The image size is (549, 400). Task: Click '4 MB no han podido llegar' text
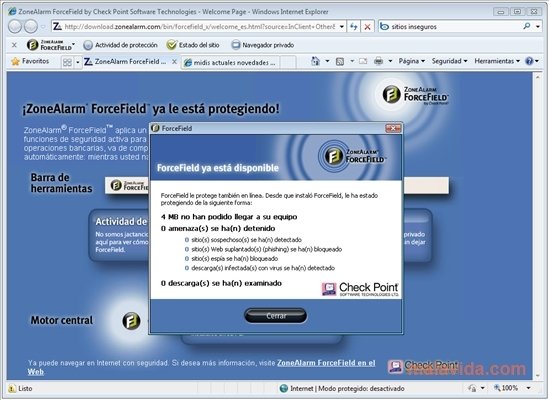tap(229, 217)
